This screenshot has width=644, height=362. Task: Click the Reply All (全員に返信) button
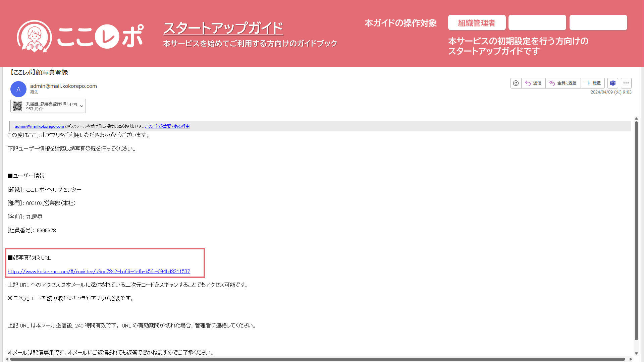pyautogui.click(x=563, y=83)
